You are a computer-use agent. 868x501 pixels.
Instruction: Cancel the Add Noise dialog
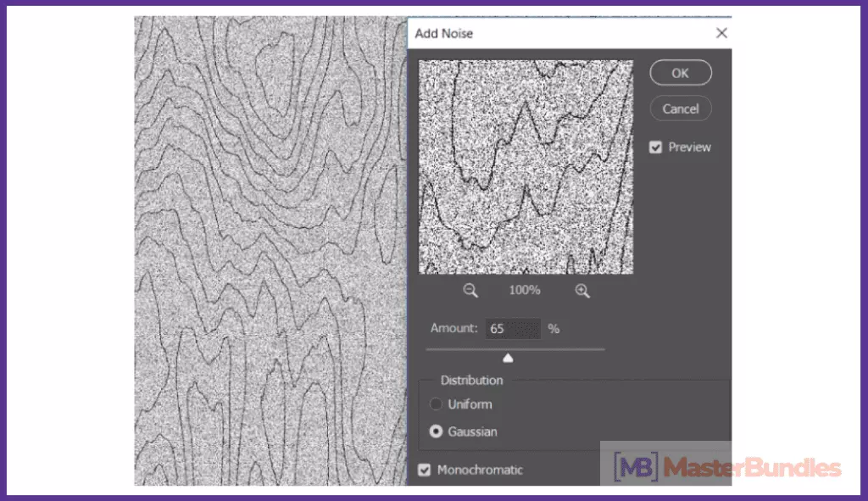pos(681,109)
